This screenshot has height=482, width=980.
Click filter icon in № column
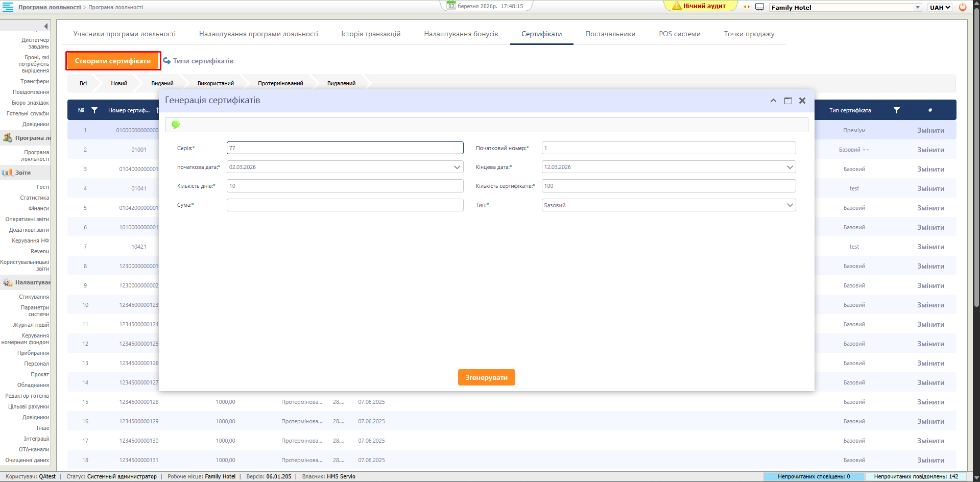pos(94,110)
